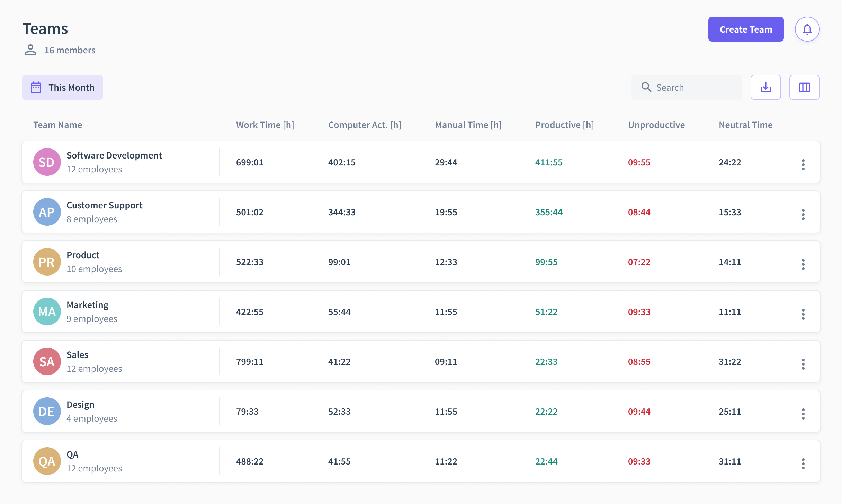
Task: Open the QA row three-dot menu
Action: [803, 464]
